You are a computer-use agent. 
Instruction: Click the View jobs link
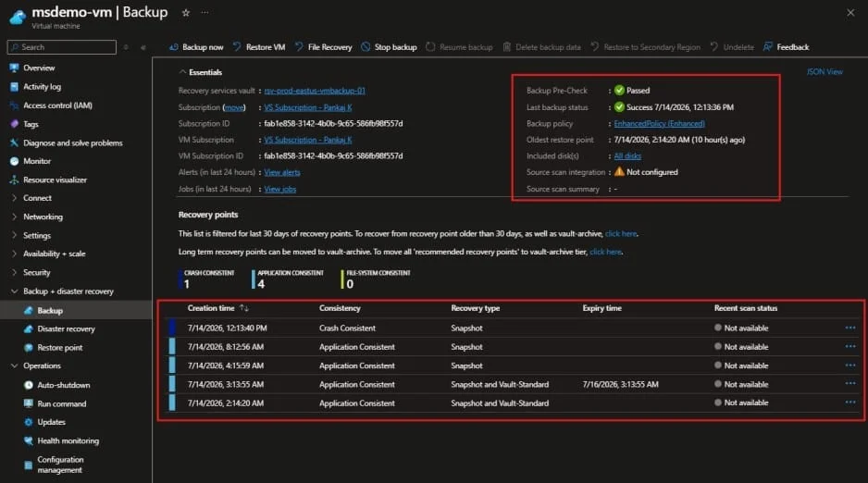(280, 189)
